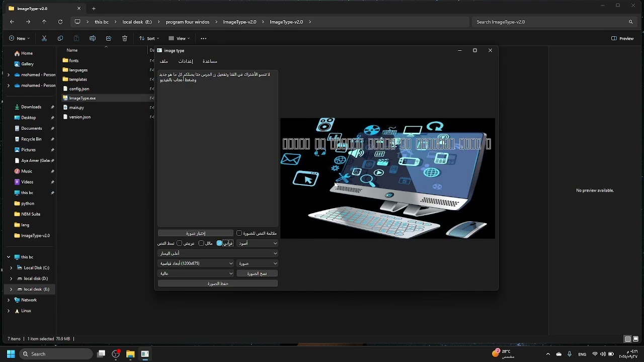This screenshot has height=362, width=644.
Task: Click the Cut scissors icon in Explorer toolbar
Action: click(x=44, y=38)
